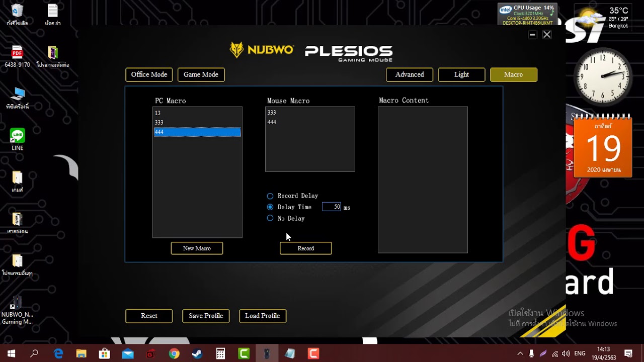
Task: Switch to Office Mode
Action: (x=149, y=74)
